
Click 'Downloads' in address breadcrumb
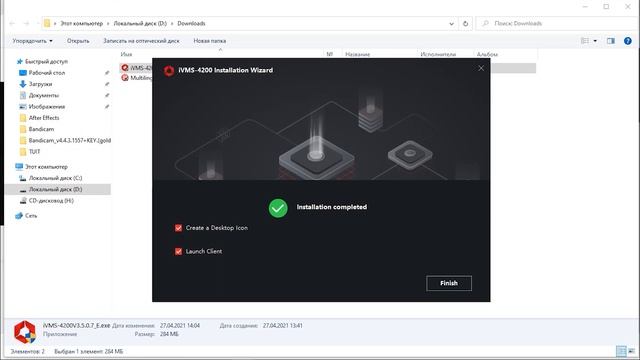(191, 24)
